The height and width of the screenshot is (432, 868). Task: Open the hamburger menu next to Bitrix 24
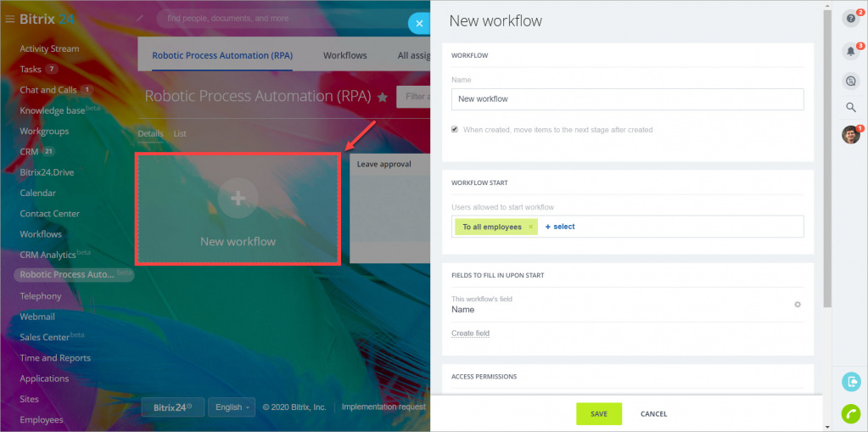(x=9, y=20)
